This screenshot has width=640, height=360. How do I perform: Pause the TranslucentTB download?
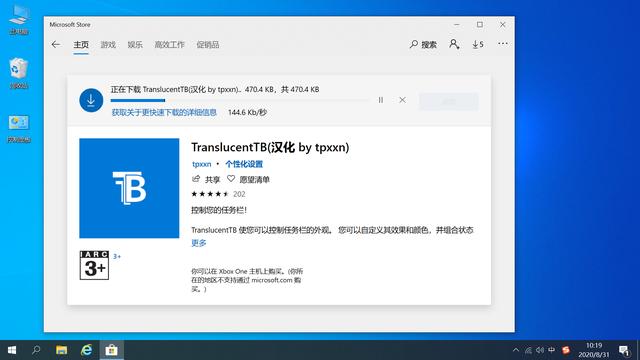(381, 100)
